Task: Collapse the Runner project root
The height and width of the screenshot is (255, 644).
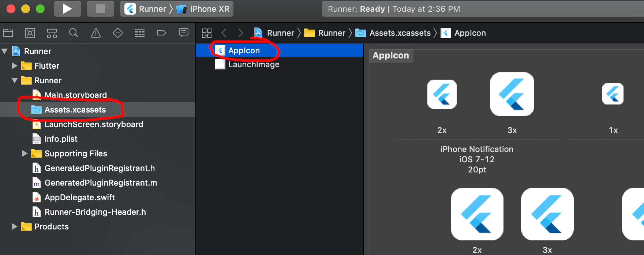Action: click(x=5, y=51)
